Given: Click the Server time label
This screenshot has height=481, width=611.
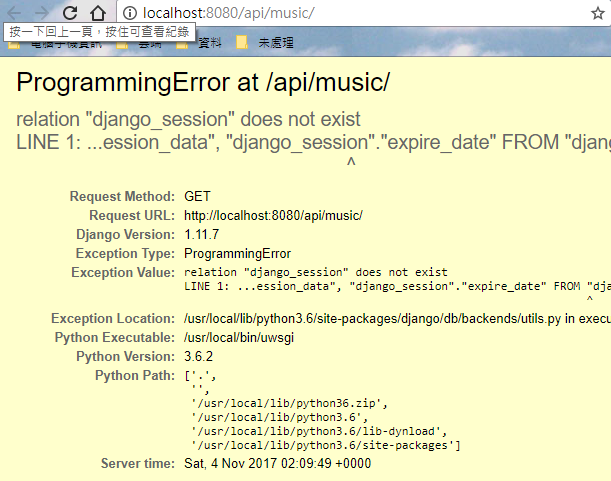Looking at the screenshot, I should (x=138, y=463).
